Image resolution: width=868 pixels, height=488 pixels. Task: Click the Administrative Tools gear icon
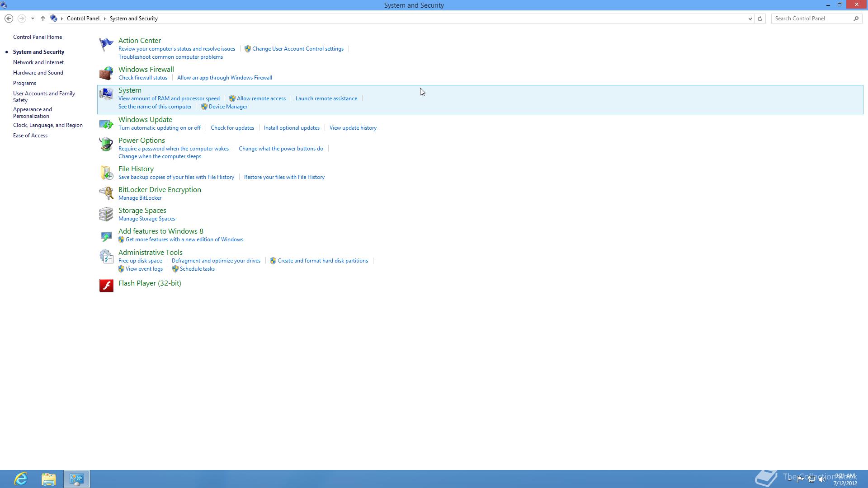[106, 256]
